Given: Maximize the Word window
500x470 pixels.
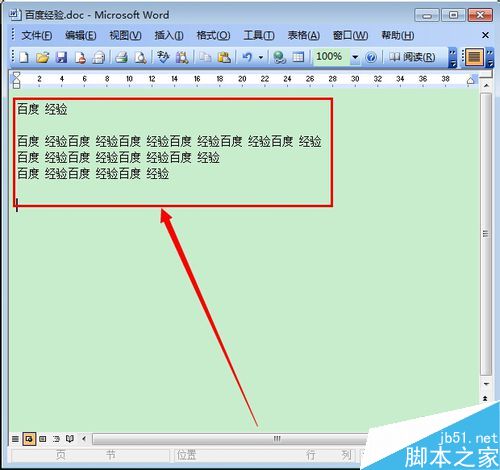Looking at the screenshot, I should [453, 15].
